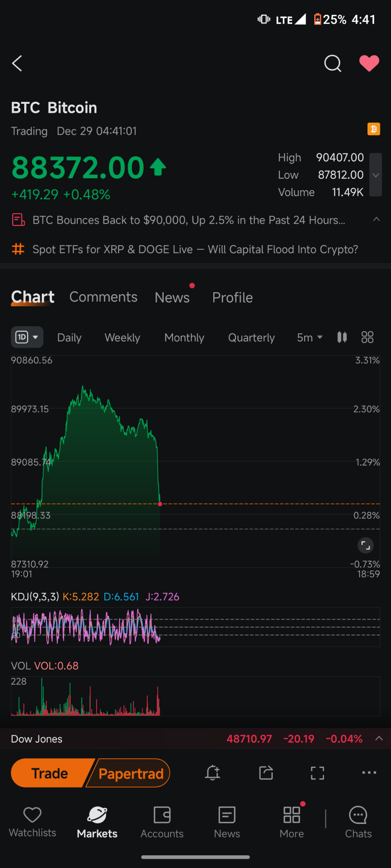Tap the red current-price dot on the chart
This screenshot has height=868, width=391.
[x=160, y=504]
